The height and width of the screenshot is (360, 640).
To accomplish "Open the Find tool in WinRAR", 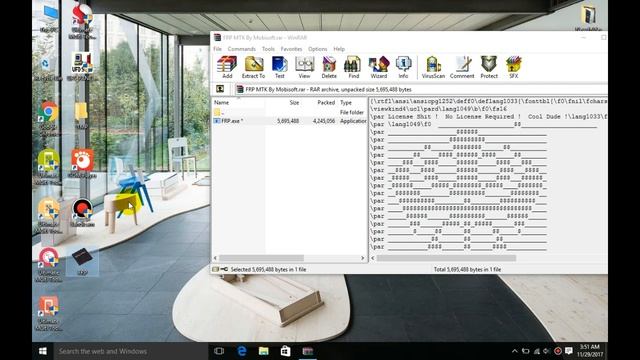I will click(353, 67).
